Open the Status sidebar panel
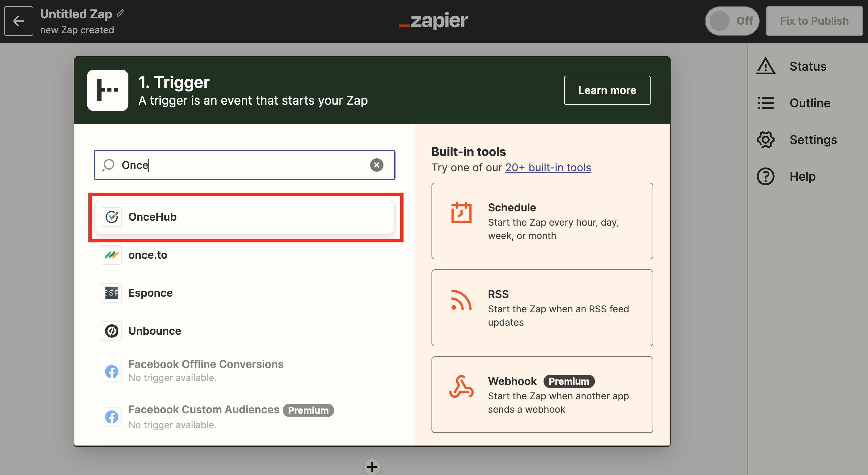The height and width of the screenshot is (475, 868). (x=807, y=66)
